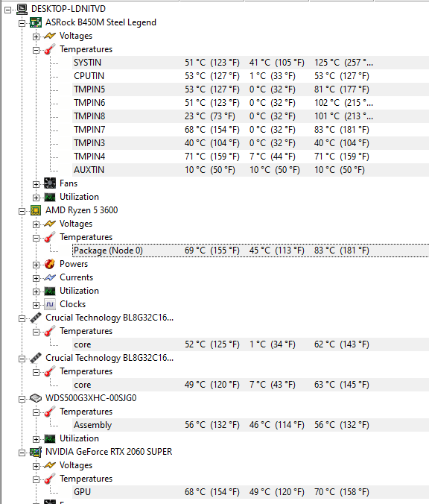The width and height of the screenshot is (429, 504).
Task: Click the Powers flame icon
Action: [x=50, y=264]
